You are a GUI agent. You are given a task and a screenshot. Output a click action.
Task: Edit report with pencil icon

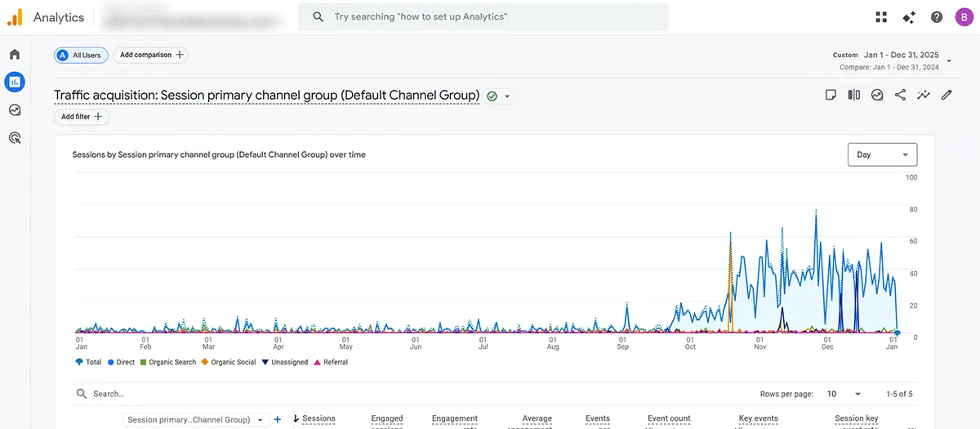[x=947, y=95]
